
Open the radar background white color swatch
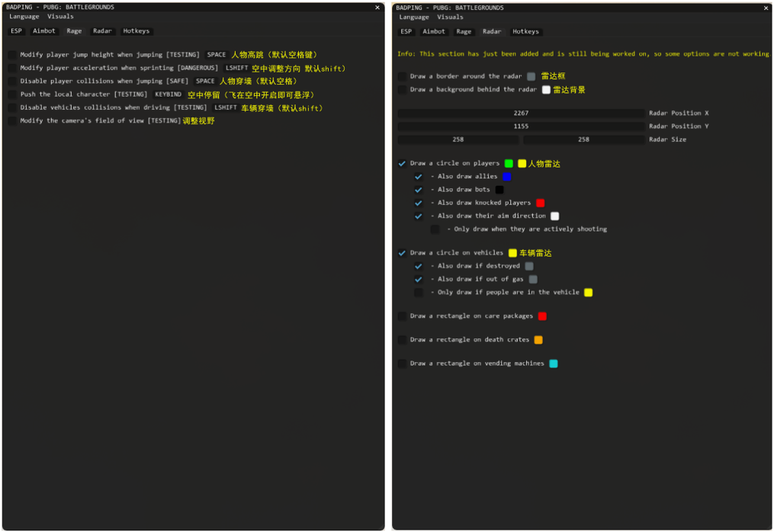tap(546, 90)
